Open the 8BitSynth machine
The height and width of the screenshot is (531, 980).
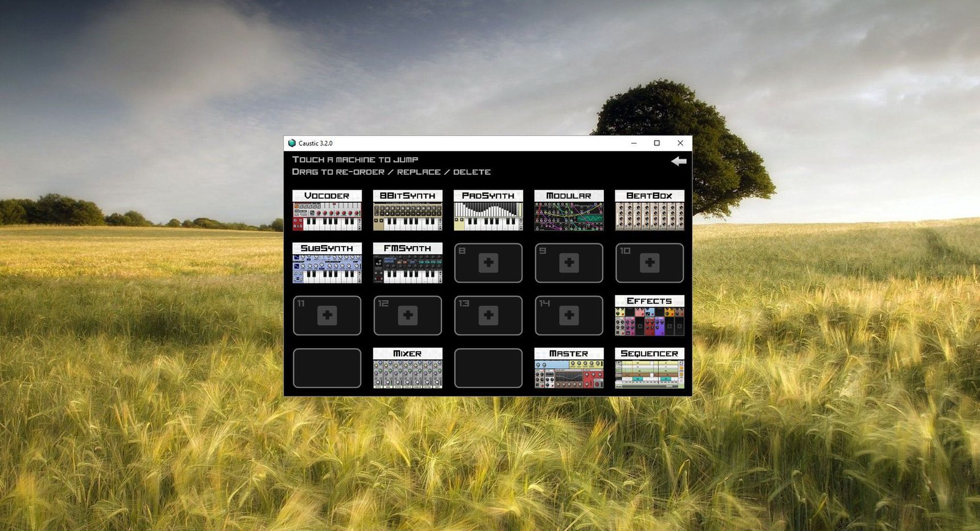(407, 210)
